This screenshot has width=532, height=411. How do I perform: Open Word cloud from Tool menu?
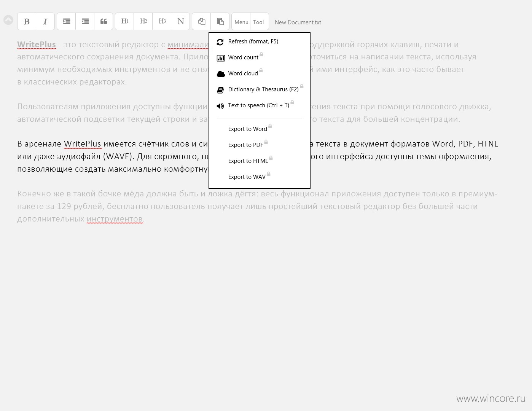pyautogui.click(x=260, y=73)
